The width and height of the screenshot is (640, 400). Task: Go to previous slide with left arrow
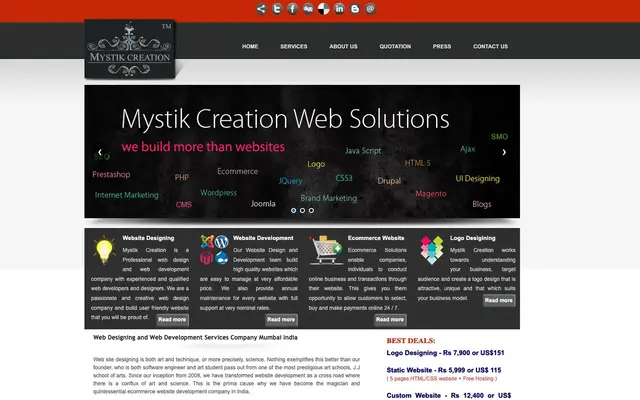(x=100, y=152)
